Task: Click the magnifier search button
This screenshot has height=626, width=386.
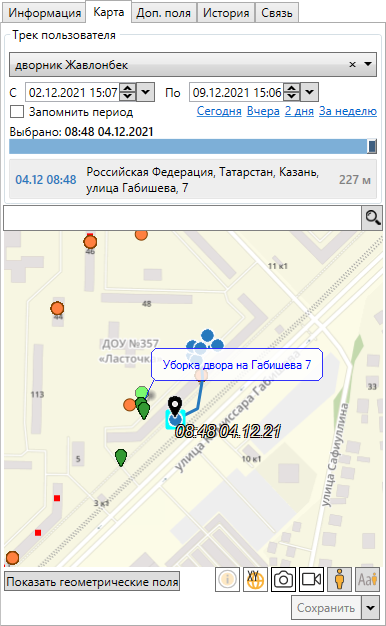Action: [x=372, y=218]
